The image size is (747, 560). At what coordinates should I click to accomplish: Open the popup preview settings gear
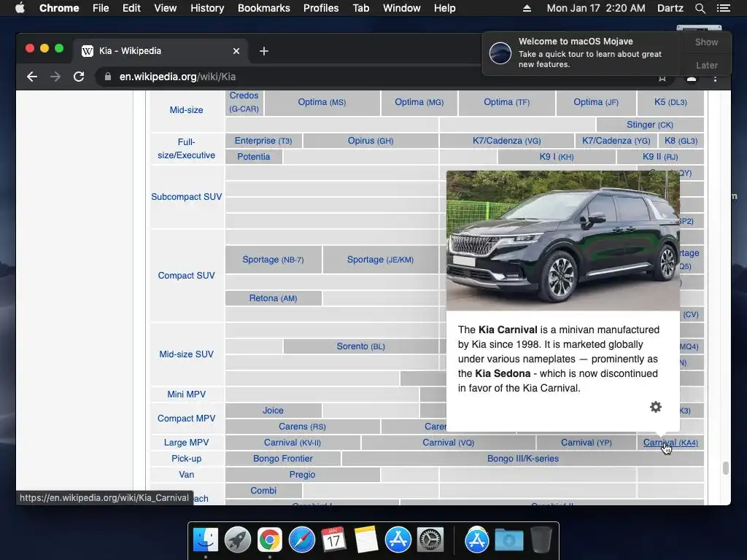[656, 407]
